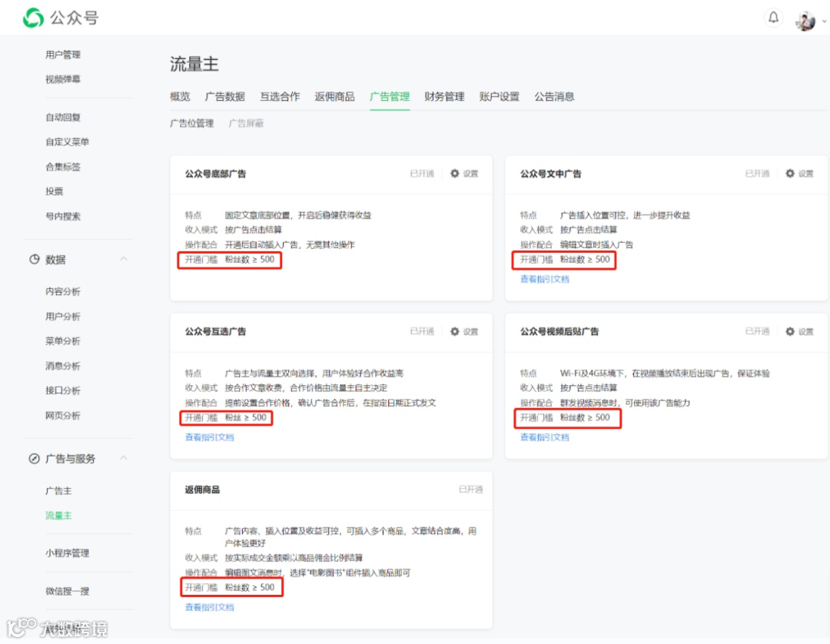Screen dimensions: 830x644
Task: Open 投票 in the sidebar
Action: 54,191
